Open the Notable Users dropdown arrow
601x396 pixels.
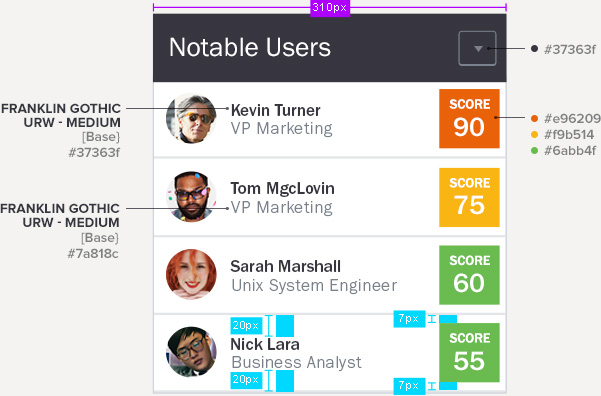[477, 48]
